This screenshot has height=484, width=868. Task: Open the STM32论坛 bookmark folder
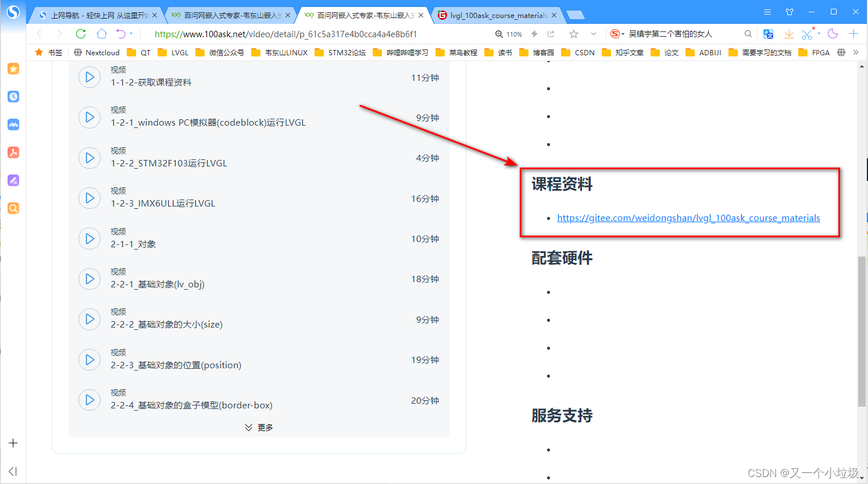(x=340, y=52)
